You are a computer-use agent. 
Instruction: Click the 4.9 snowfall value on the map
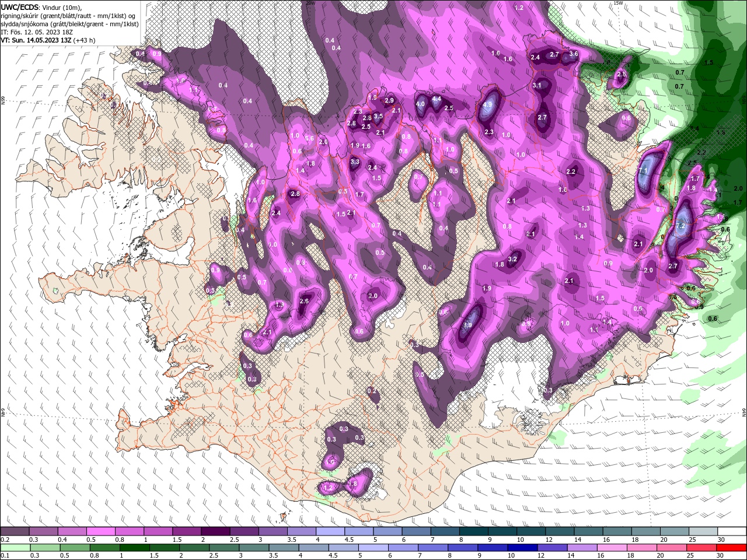[x=488, y=105]
